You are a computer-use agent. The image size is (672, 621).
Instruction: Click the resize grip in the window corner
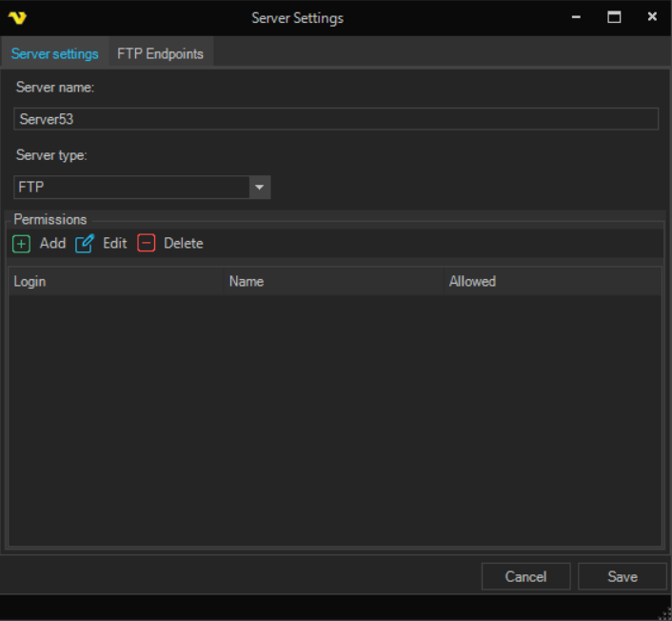coord(663,612)
